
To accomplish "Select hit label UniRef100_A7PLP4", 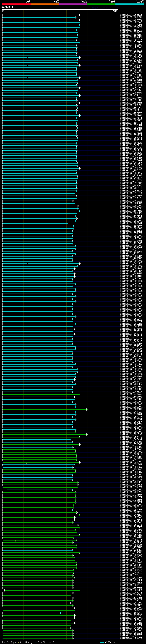I will 131,25.
